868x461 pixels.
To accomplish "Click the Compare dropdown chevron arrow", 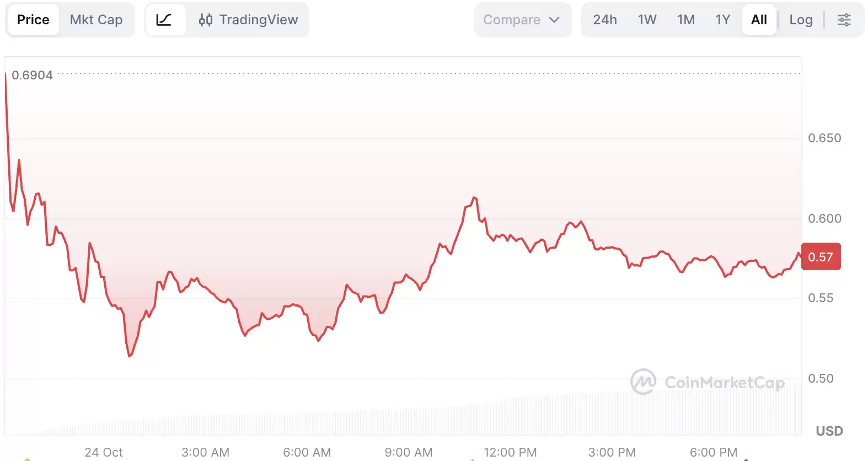I will pyautogui.click(x=554, y=20).
